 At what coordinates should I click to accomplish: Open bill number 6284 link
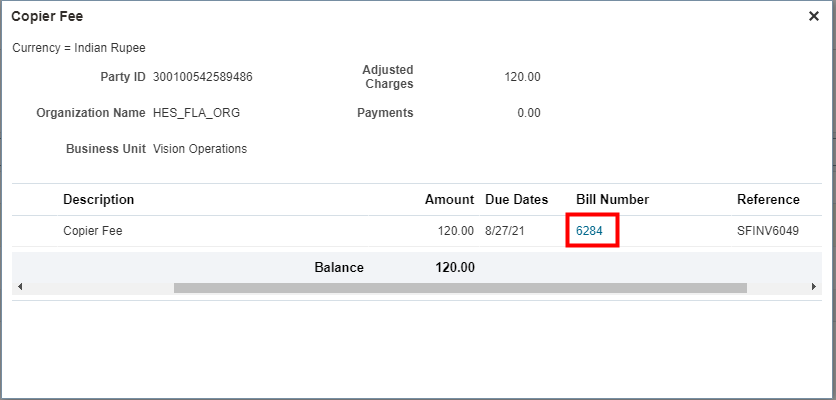[590, 231]
